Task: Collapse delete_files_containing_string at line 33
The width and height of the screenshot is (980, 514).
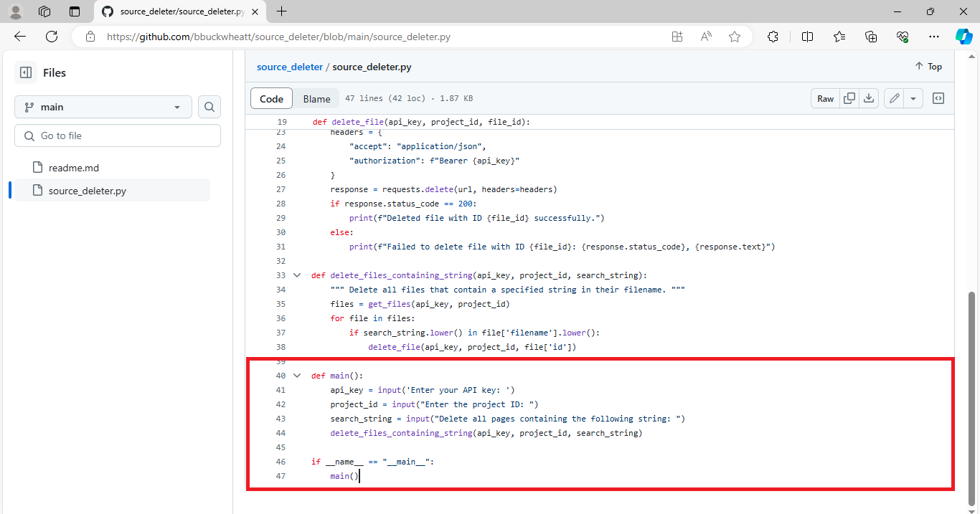Action: tap(297, 275)
